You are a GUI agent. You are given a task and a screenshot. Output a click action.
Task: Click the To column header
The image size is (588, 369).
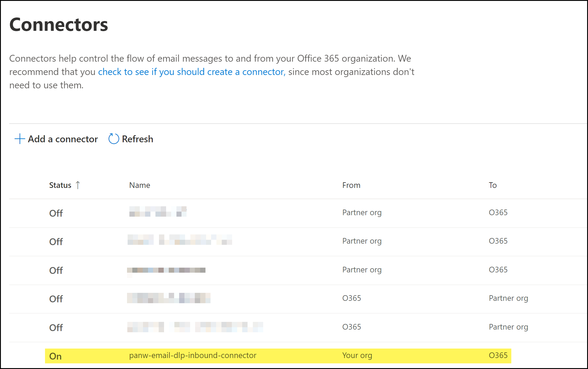tap(492, 185)
